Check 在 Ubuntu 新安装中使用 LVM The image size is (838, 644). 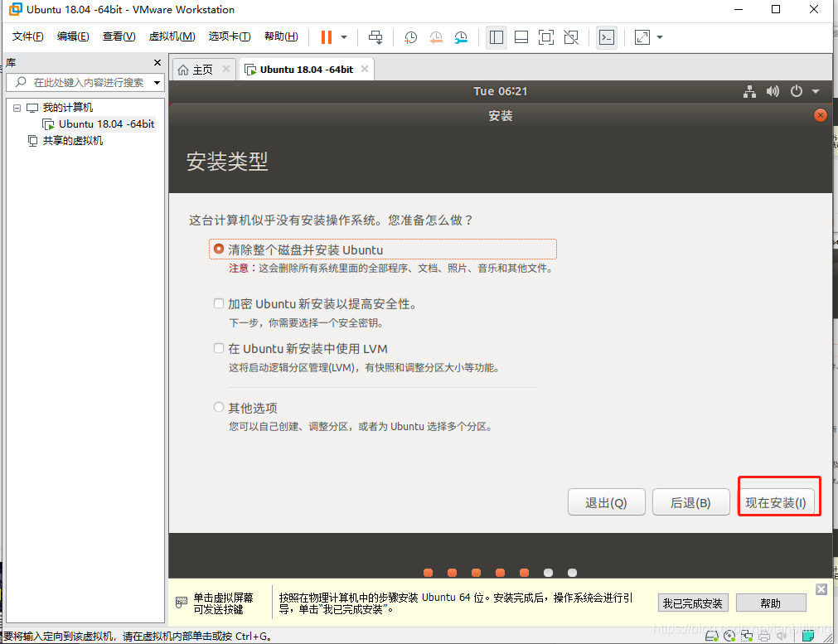(x=218, y=348)
